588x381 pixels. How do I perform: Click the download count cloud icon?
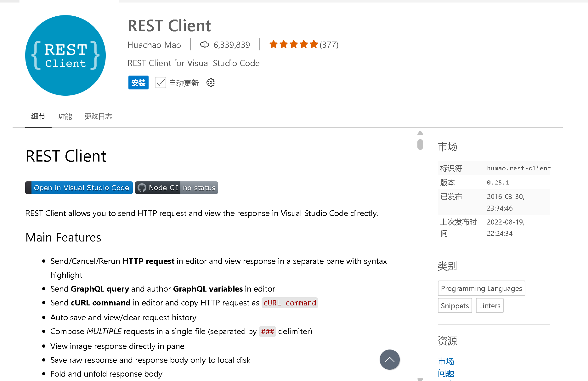click(205, 45)
